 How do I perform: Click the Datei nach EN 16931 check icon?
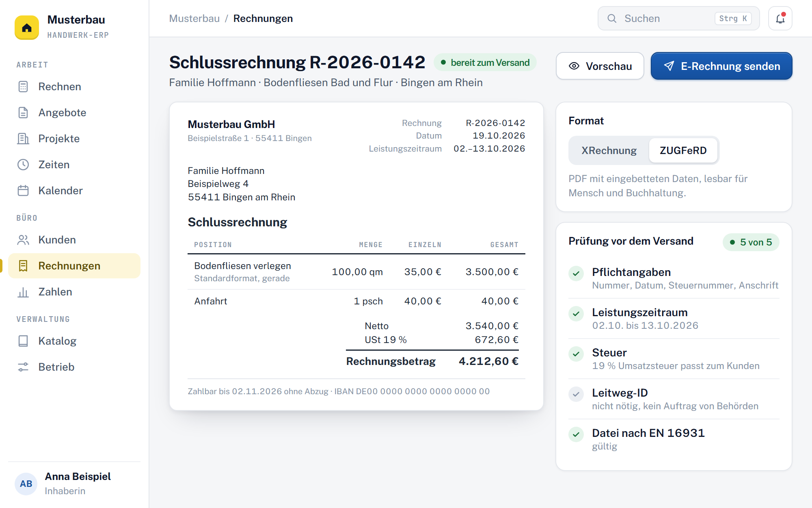576,434
